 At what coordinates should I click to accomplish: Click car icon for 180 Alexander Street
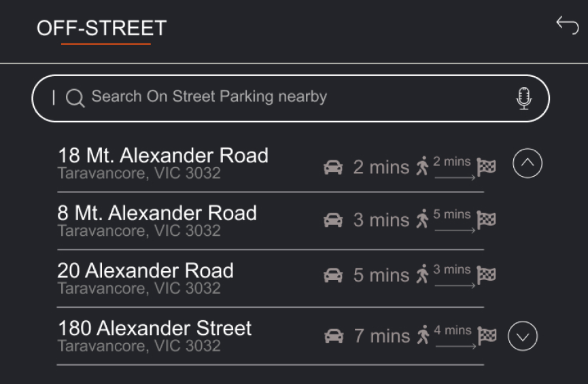pyautogui.click(x=333, y=336)
